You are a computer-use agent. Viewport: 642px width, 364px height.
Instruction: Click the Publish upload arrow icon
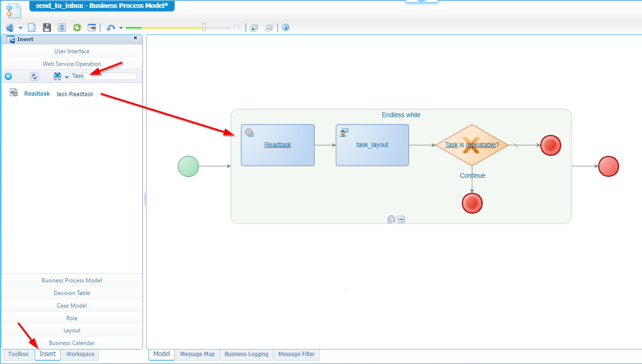click(x=62, y=28)
